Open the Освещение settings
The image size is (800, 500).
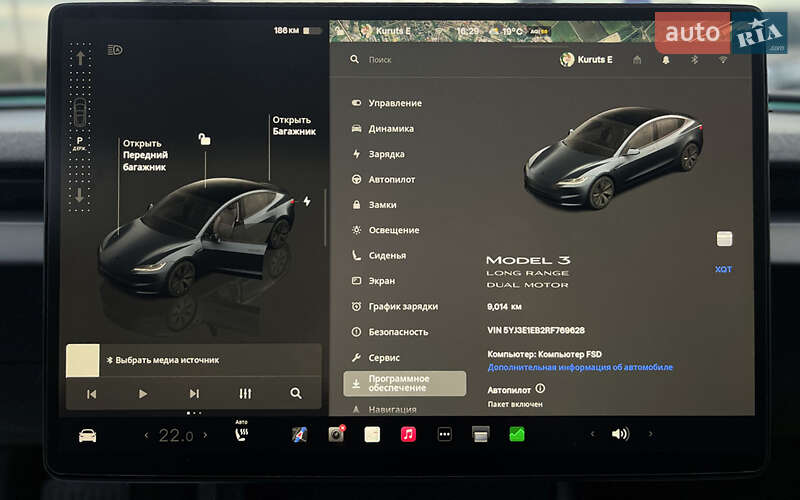click(385, 230)
